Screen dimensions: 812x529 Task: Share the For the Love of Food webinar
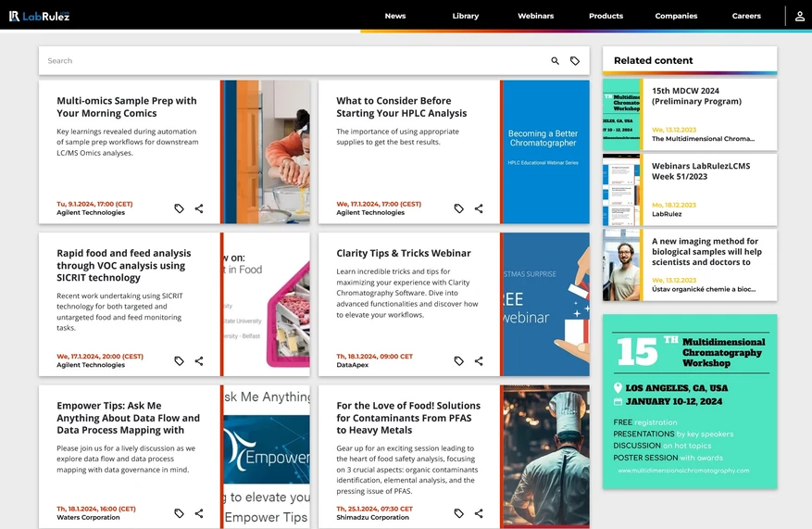coord(479,513)
